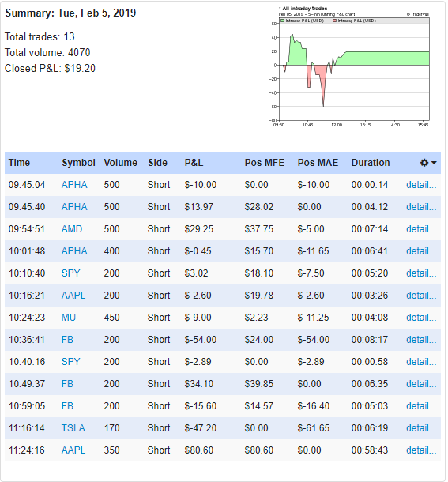
Task: Select the 170 volume cell
Action: point(111,428)
